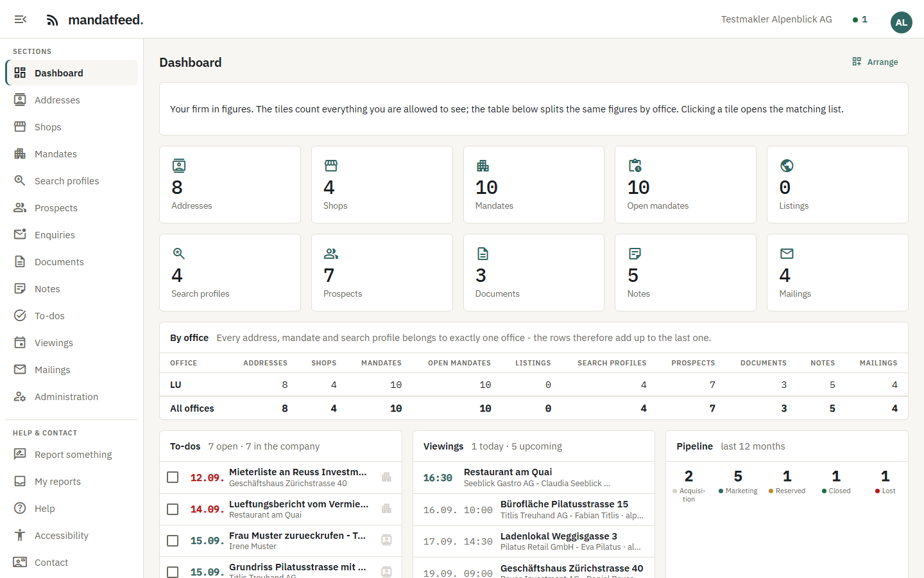924x578 pixels.
Task: Click the Viewings panel heading
Action: [443, 446]
